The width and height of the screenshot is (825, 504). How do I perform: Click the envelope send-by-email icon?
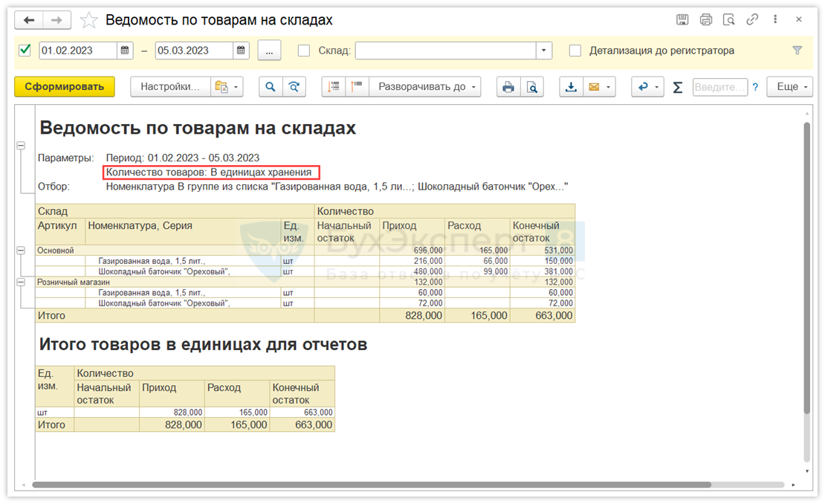594,87
